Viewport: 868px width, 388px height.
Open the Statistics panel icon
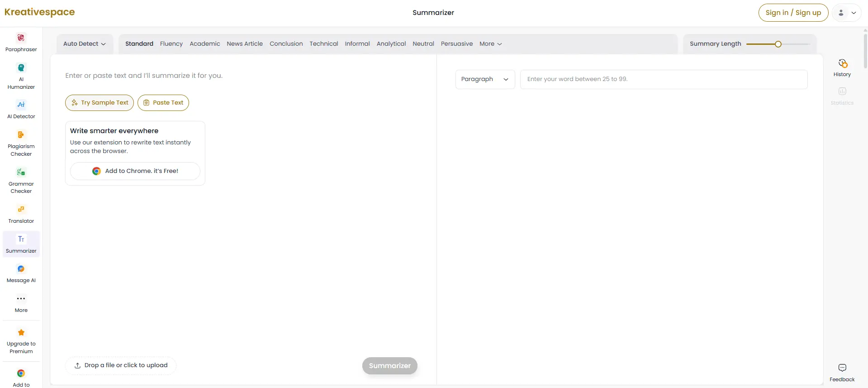842,91
